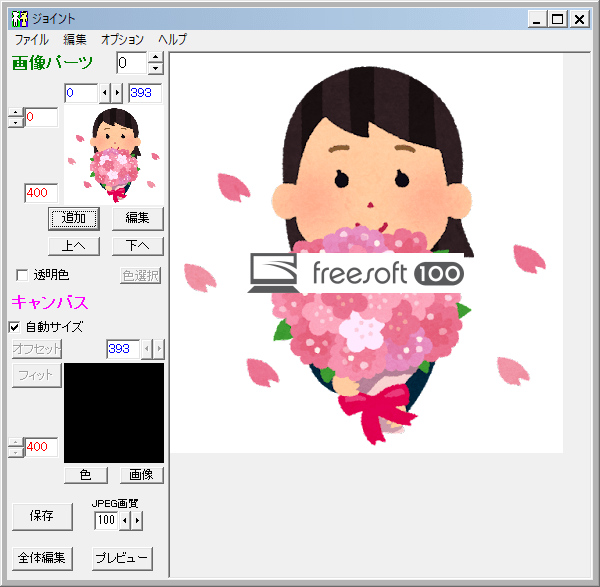Viewport: 600px width, 587px height.
Task: Open the ファイル menu
Action: 32,39
